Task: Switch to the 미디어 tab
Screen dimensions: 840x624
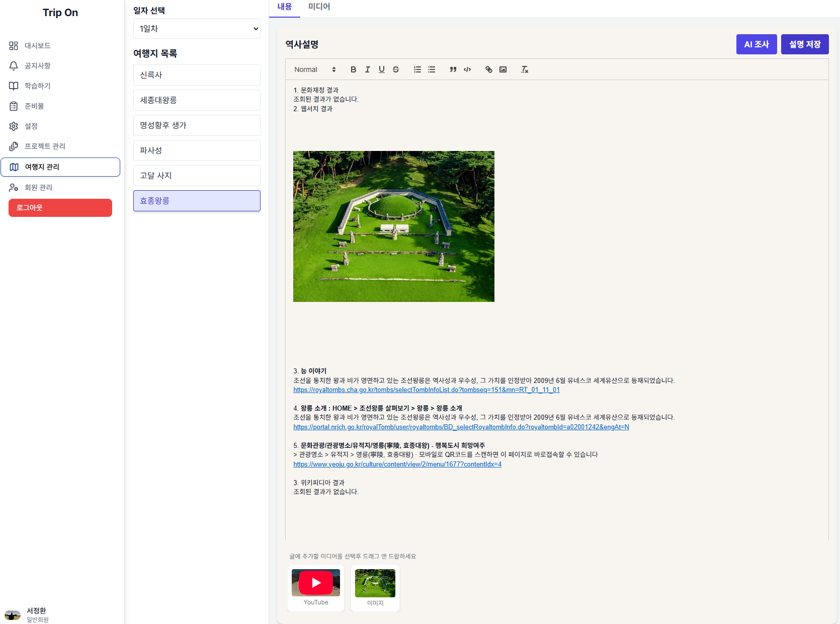Action: pos(319,7)
